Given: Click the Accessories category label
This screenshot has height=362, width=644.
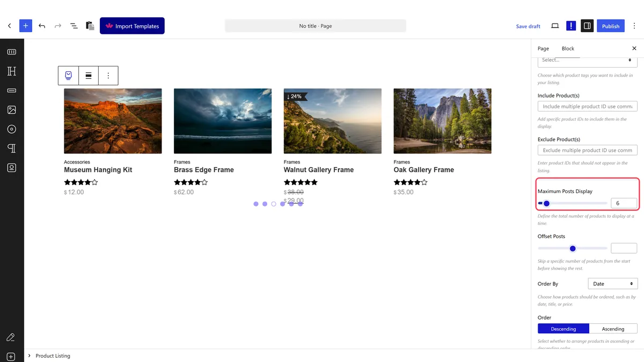Looking at the screenshot, I should 77,162.
